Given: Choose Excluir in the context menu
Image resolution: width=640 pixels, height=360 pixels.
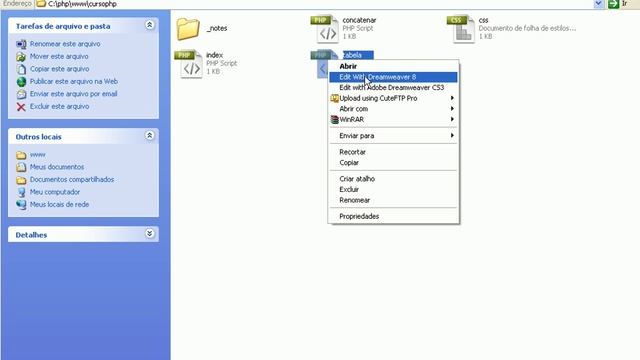Looking at the screenshot, I should coord(393,190).
